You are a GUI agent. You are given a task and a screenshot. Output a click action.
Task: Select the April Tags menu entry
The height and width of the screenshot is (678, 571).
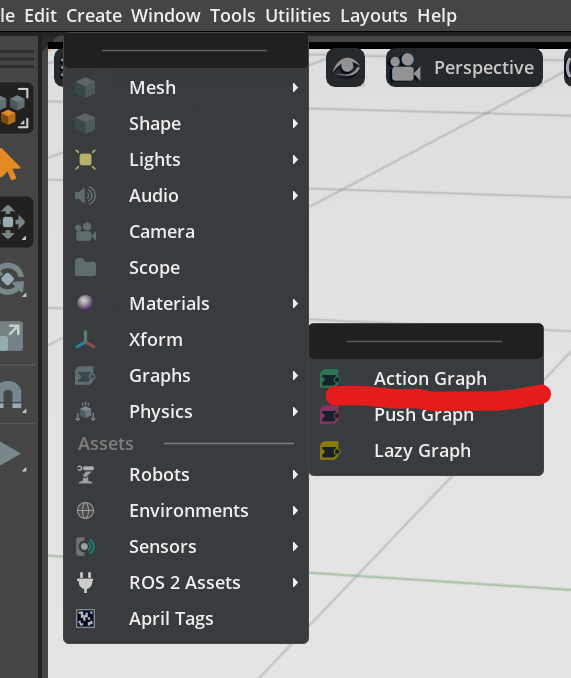[186, 619]
